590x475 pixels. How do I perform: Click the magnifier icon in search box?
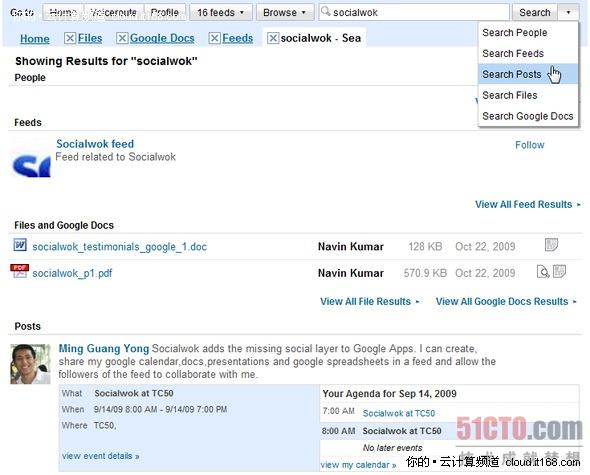pyautogui.click(x=325, y=12)
